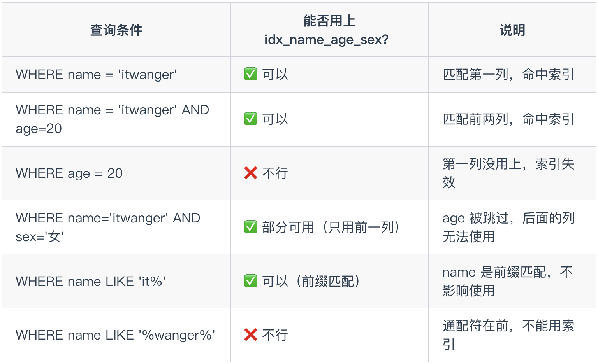Click the 匹配前两列，命中索引 explanation
598x364 pixels.
[x=508, y=119]
